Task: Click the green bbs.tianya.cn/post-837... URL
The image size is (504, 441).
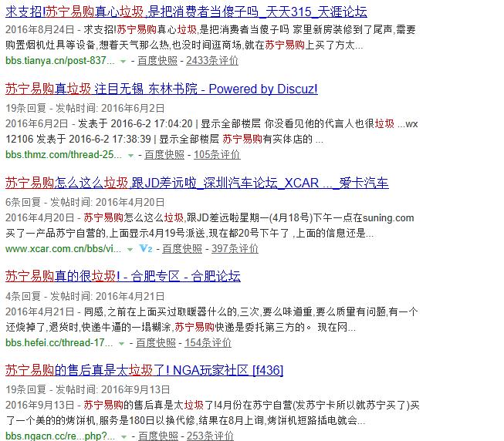Action: coord(60,60)
